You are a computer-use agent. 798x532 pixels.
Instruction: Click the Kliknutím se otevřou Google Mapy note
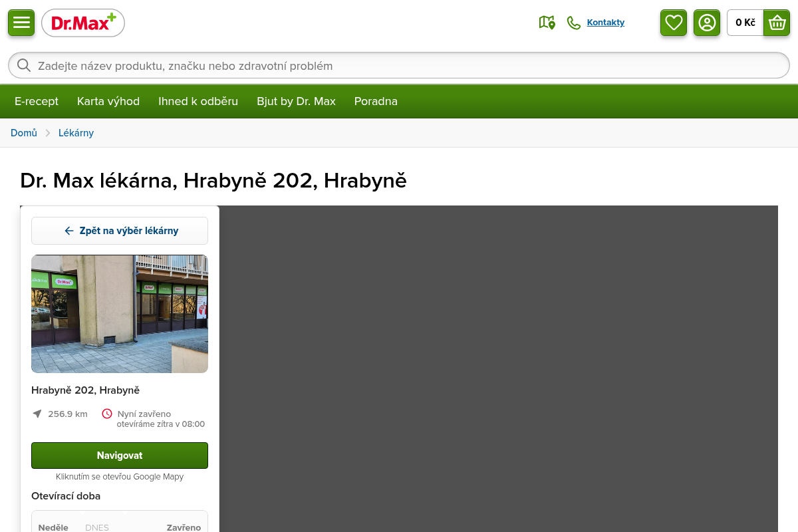tap(120, 477)
